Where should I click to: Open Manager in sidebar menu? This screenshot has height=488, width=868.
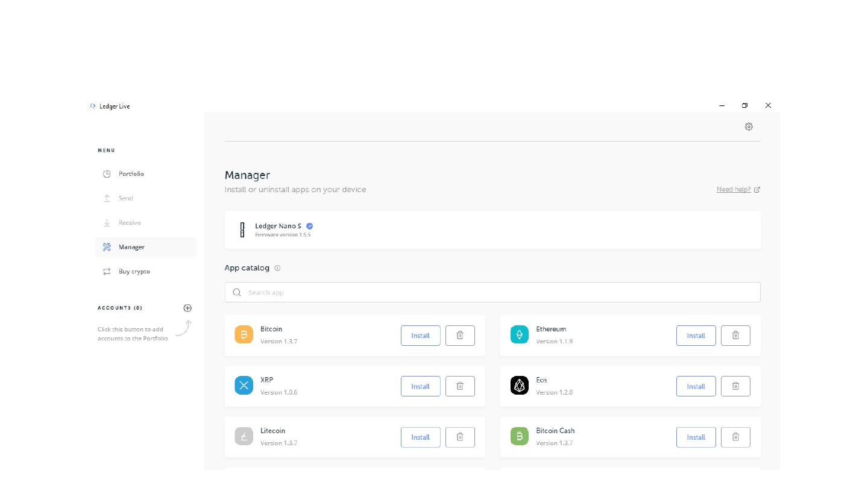[146, 247]
